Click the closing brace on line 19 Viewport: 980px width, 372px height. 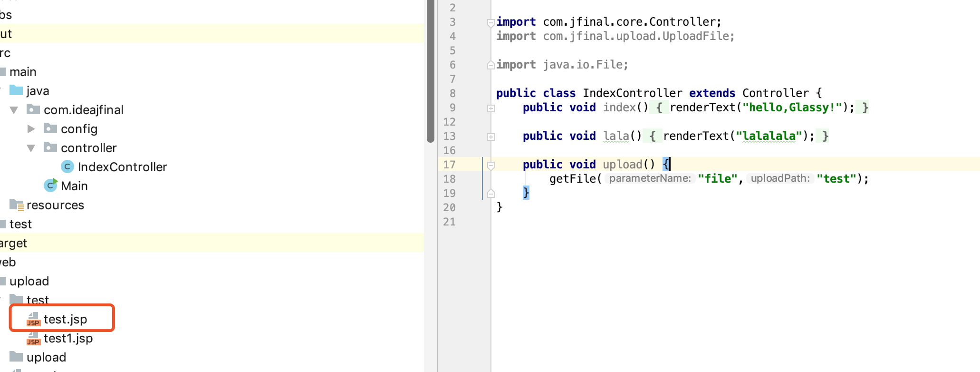[x=526, y=193]
